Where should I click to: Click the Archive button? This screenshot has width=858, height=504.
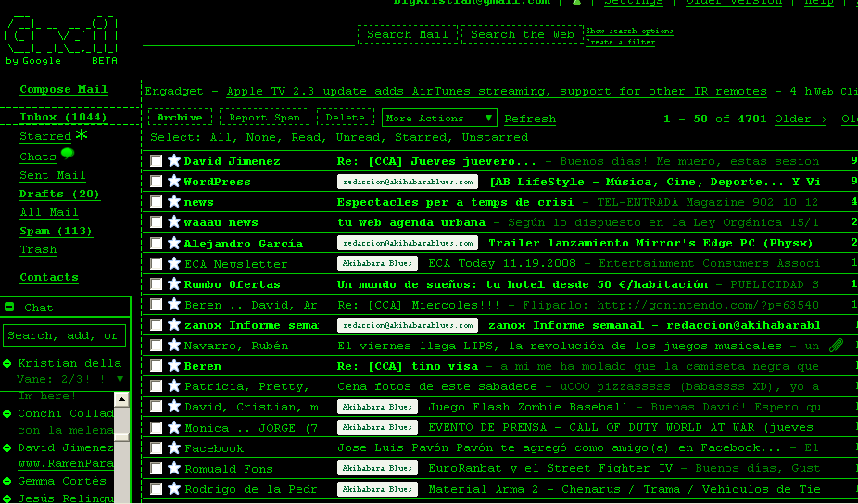[180, 119]
